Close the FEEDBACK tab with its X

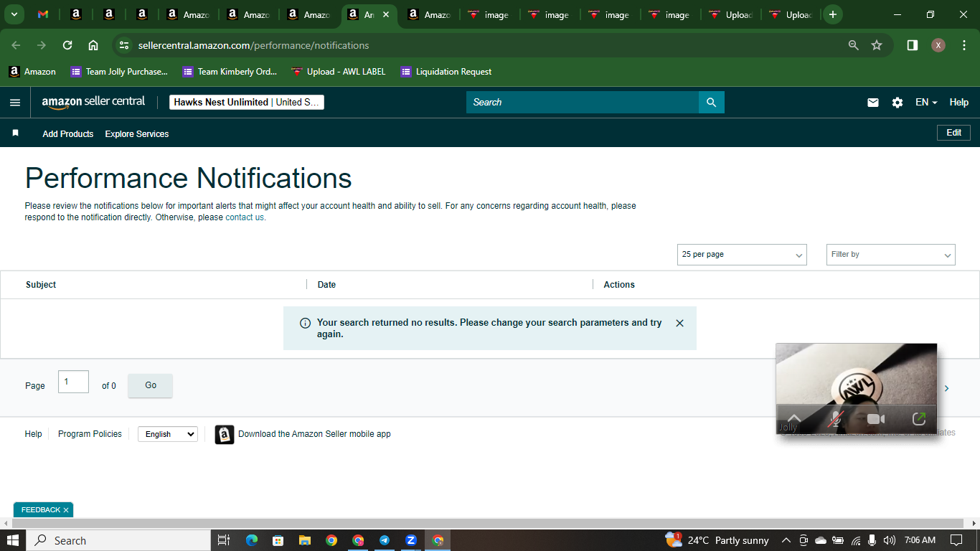click(66, 510)
